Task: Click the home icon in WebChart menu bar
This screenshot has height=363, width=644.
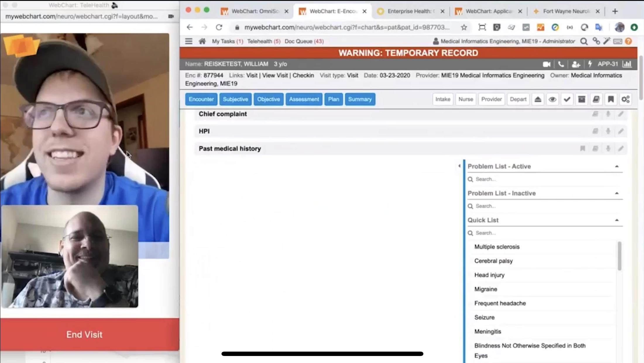Action: 202,41
